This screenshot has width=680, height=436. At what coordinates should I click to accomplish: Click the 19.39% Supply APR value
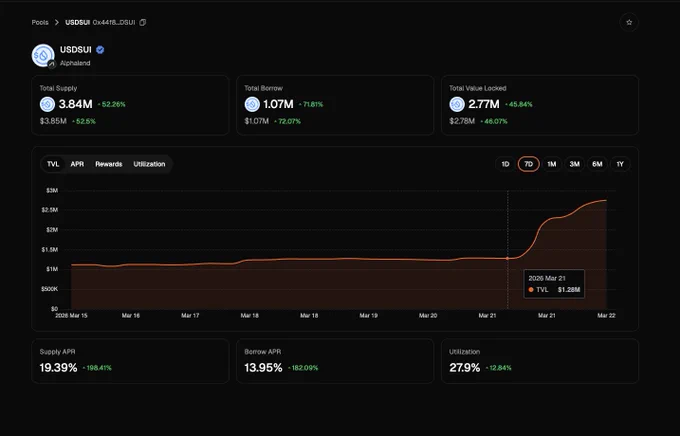point(58,368)
